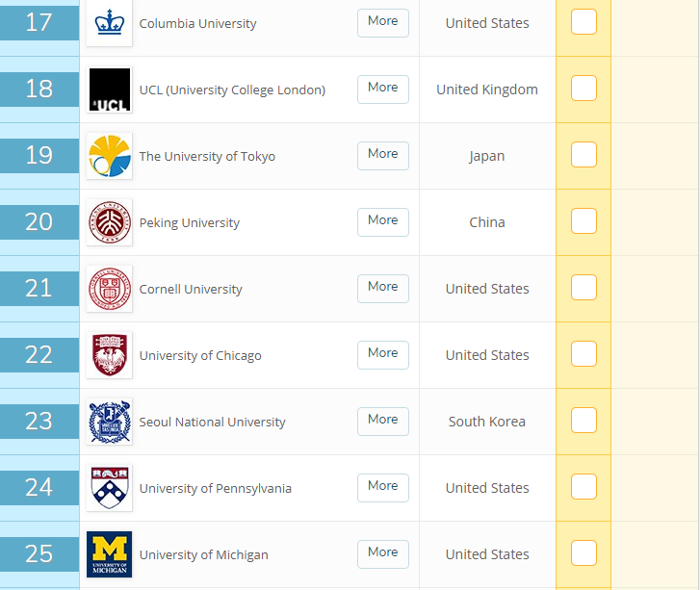Click the Columbia University crown logo
The width and height of the screenshot is (700, 590).
coord(109,23)
